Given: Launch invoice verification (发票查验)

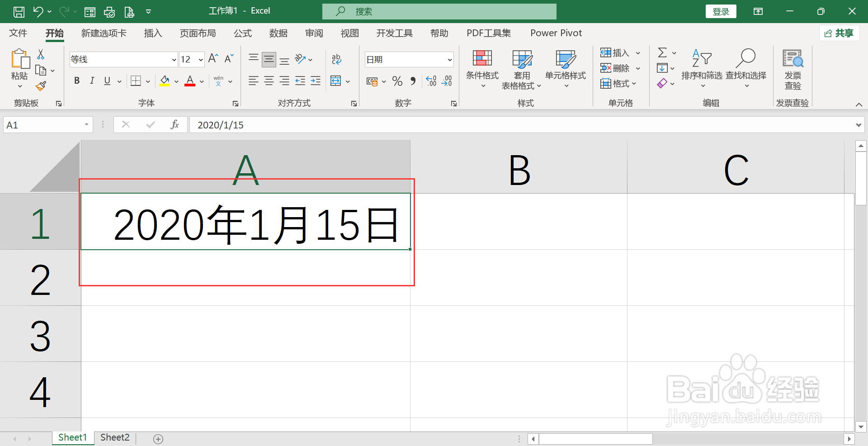Looking at the screenshot, I should [793, 70].
